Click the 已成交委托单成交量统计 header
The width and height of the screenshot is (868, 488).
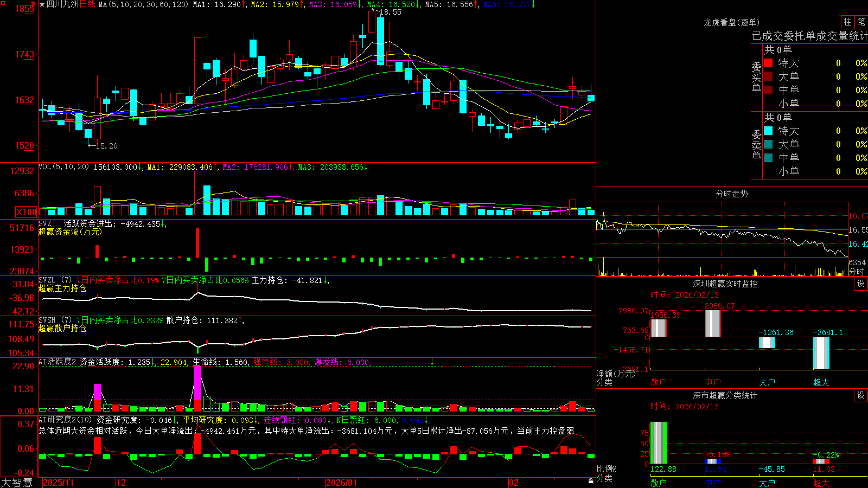pyautogui.click(x=809, y=36)
